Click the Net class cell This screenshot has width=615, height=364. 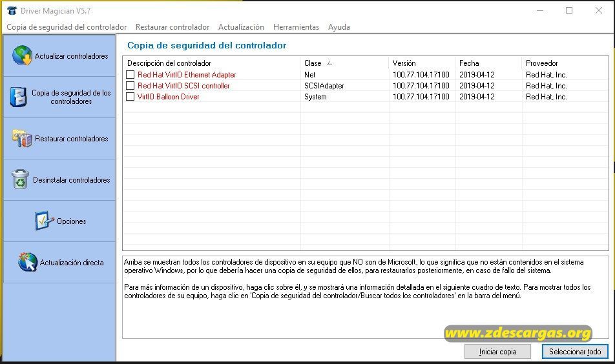click(x=310, y=74)
